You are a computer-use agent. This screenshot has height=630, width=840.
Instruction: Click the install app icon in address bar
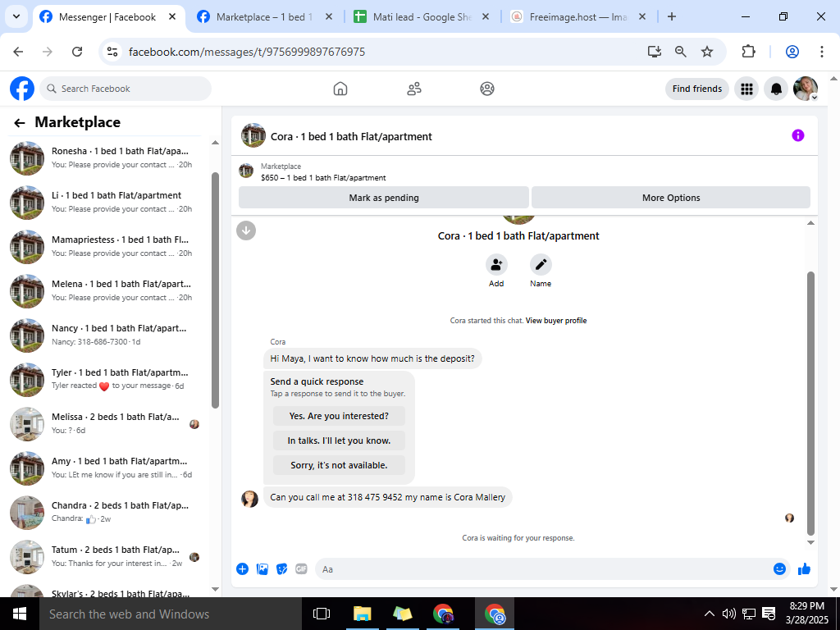tap(654, 52)
